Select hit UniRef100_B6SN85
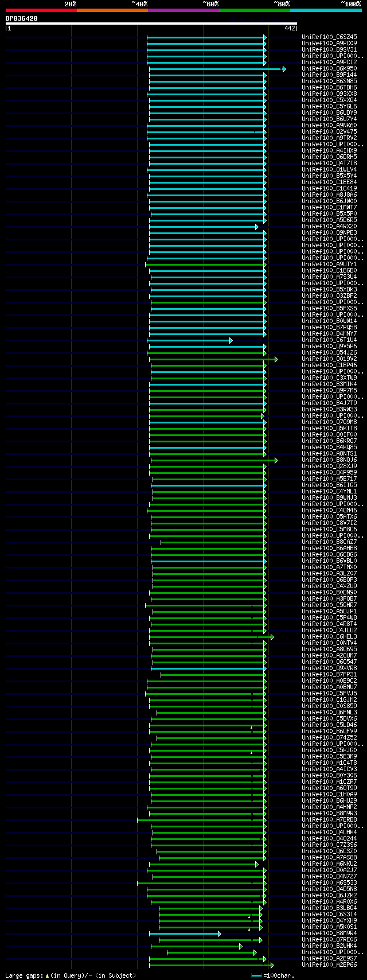Screen dimensions: 367x980 [x=329, y=81]
